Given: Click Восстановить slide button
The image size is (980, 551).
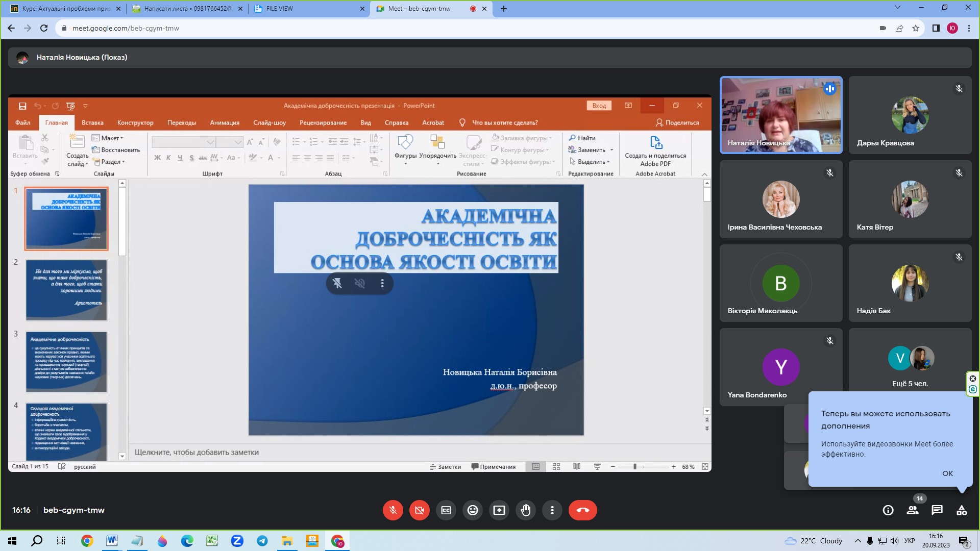Looking at the screenshot, I should coord(116,150).
